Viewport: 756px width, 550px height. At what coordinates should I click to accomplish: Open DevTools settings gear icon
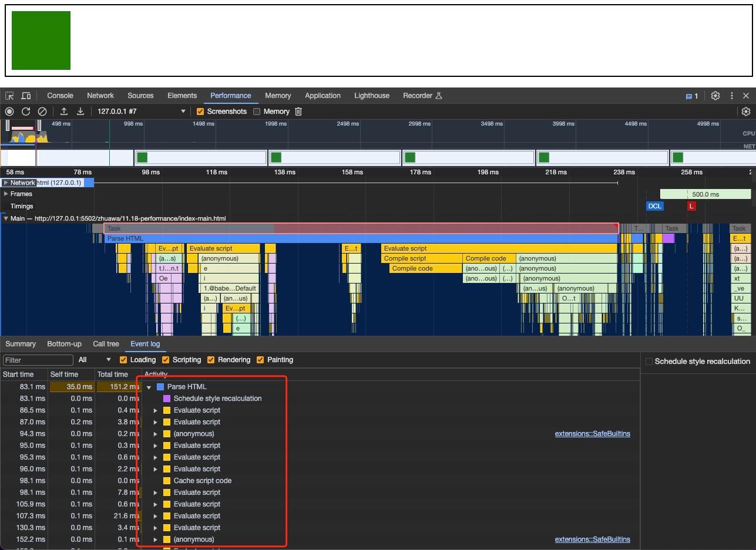(x=715, y=96)
